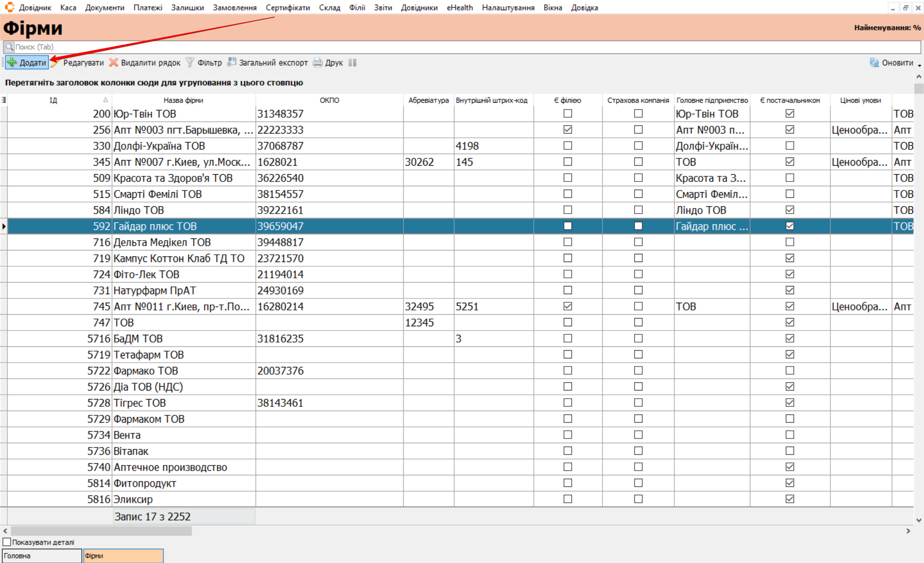Open the Фільтр funnel icon
Viewport: 924px width, 563px height.
point(190,63)
